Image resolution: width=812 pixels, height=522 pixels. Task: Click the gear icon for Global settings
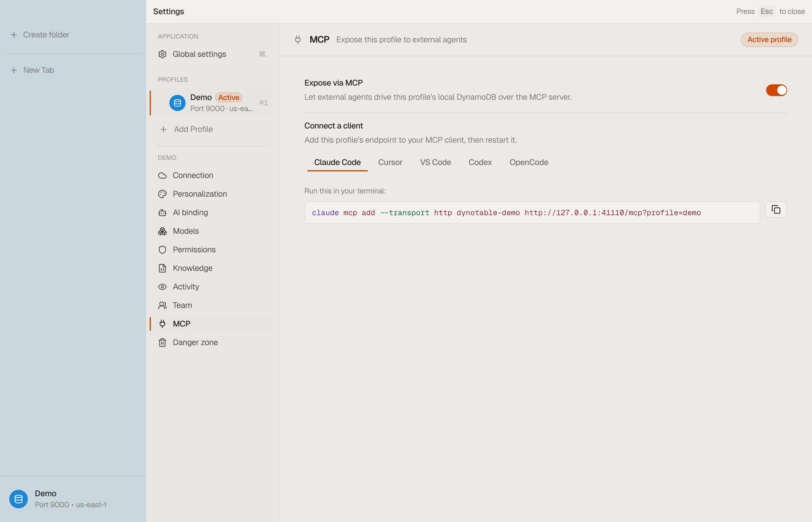162,54
